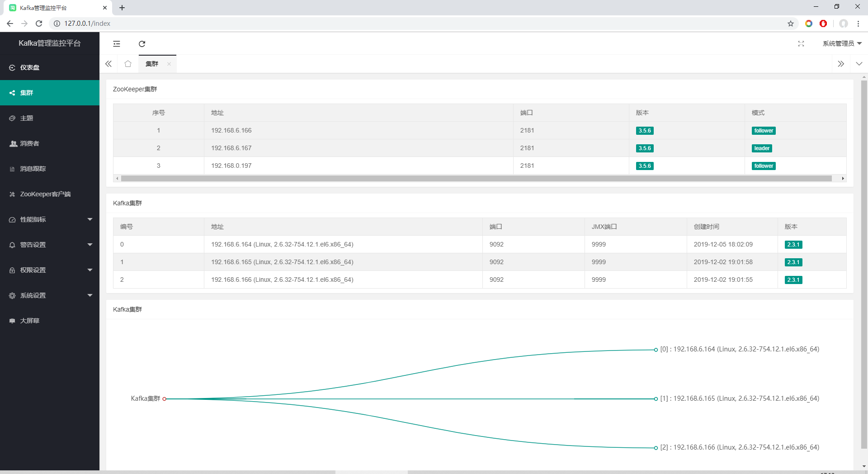The height and width of the screenshot is (474, 868).
Task: Click graph node [0] 192.168.6.164
Action: pos(656,350)
